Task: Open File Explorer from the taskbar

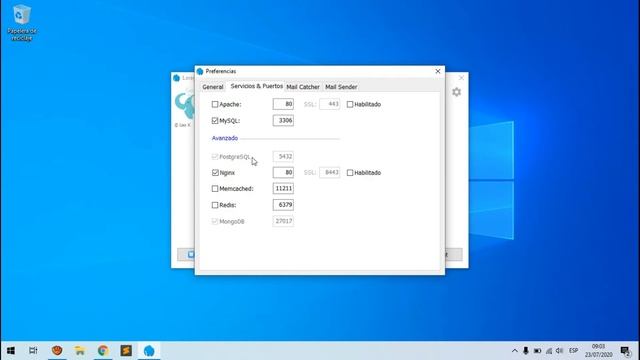Action: point(80,351)
